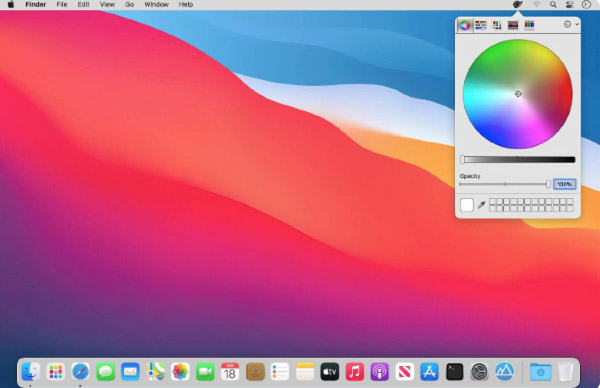Open Contacts from the Dock
Image resolution: width=600 pixels, height=388 pixels.
point(255,372)
